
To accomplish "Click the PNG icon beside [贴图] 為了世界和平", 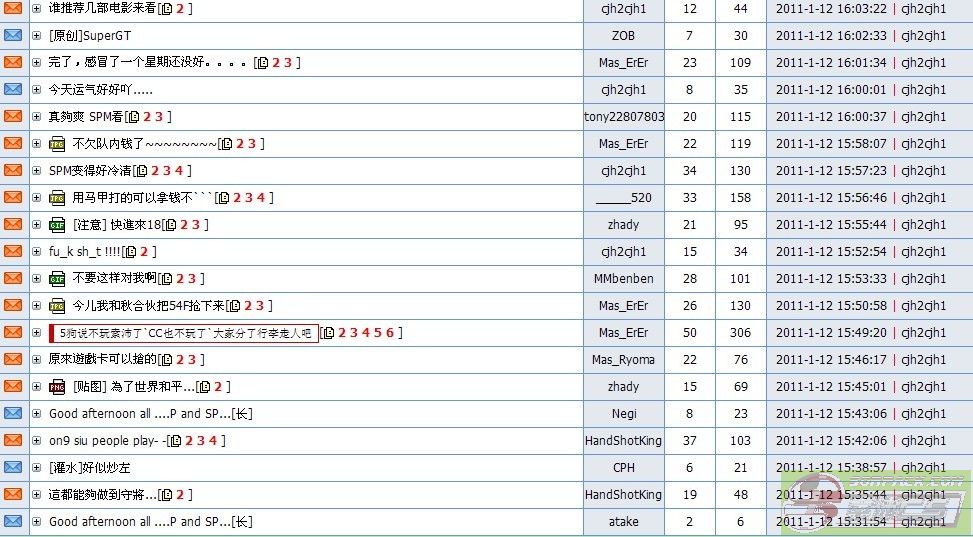I will tap(57, 387).
